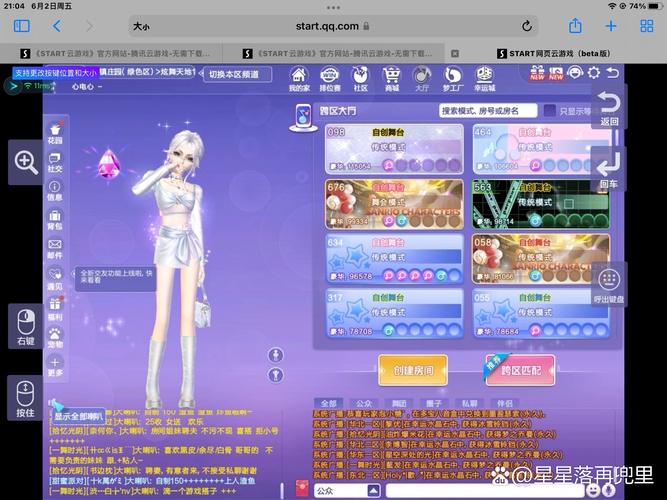Open 社区 community icon

point(360,79)
